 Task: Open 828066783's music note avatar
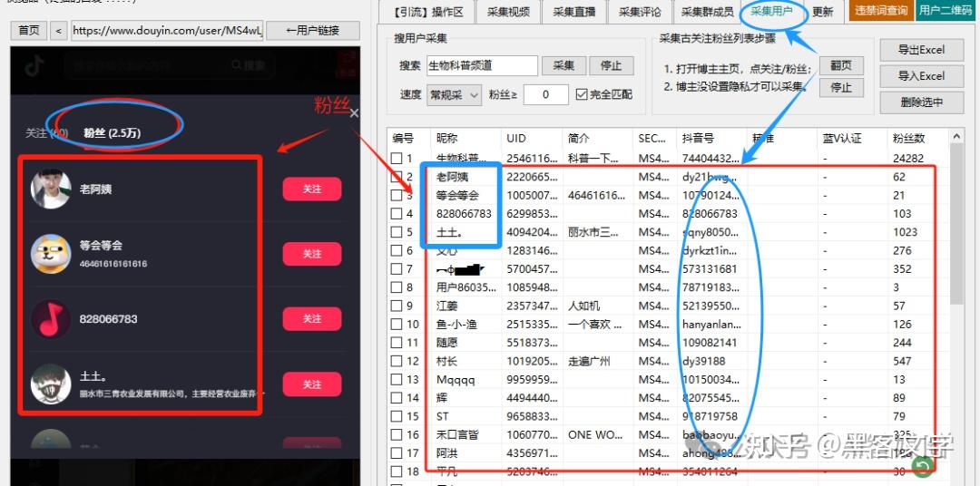click(x=51, y=318)
